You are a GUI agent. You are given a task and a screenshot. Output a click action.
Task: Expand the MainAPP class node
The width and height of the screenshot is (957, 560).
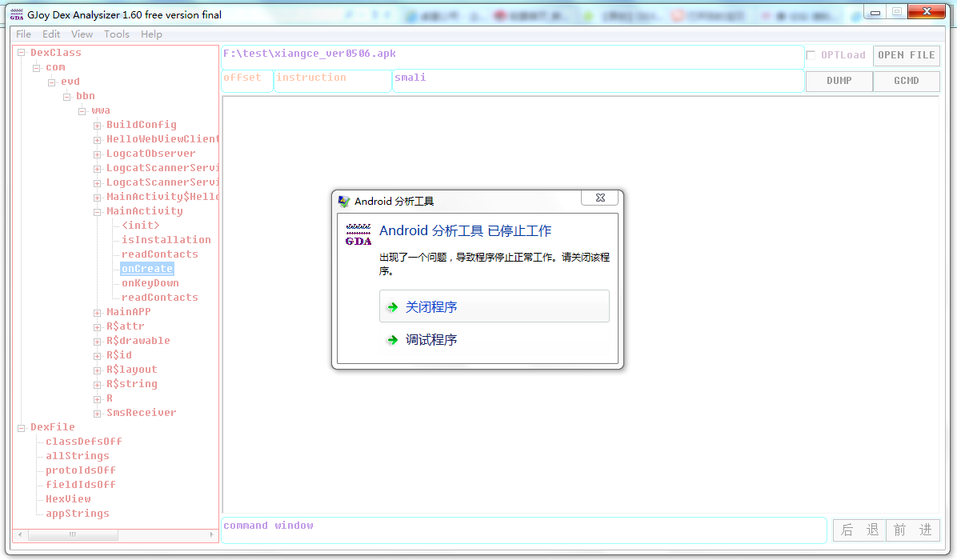pos(98,312)
